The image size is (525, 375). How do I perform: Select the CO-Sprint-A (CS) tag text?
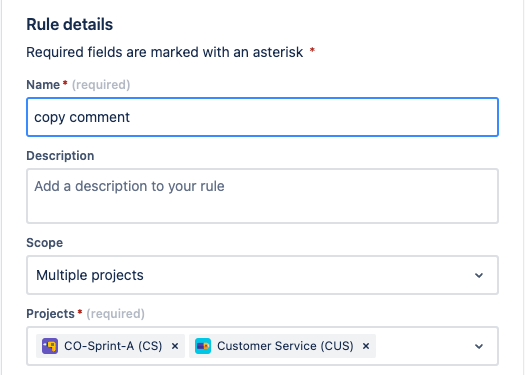113,346
